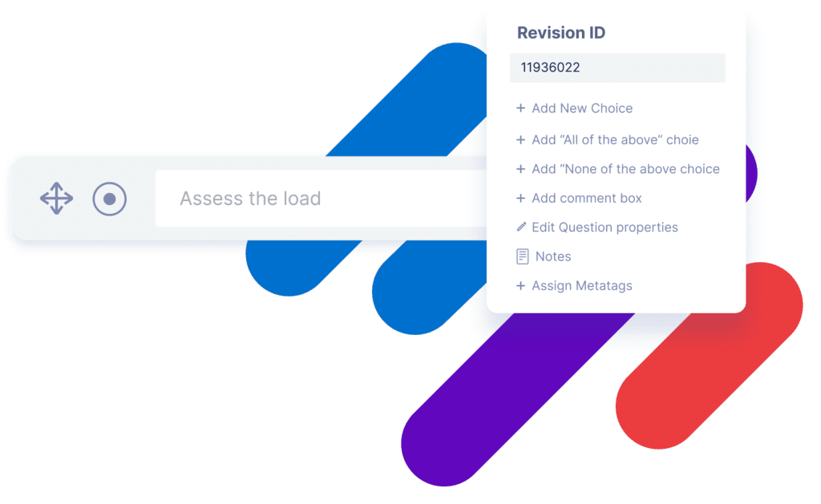Viewport: 821px width, 504px height.
Task: Click the Revision ID heading
Action: pyautogui.click(x=560, y=33)
